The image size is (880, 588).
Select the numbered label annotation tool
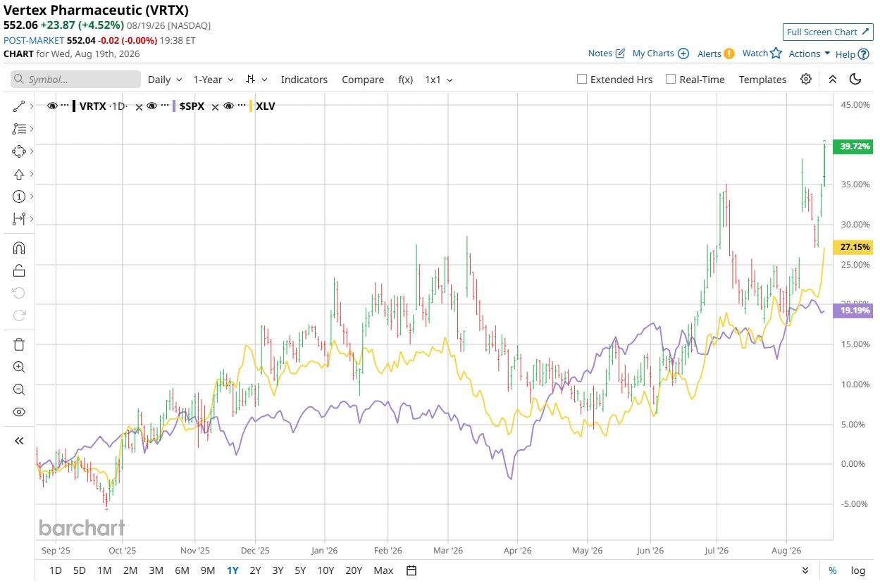(19, 196)
